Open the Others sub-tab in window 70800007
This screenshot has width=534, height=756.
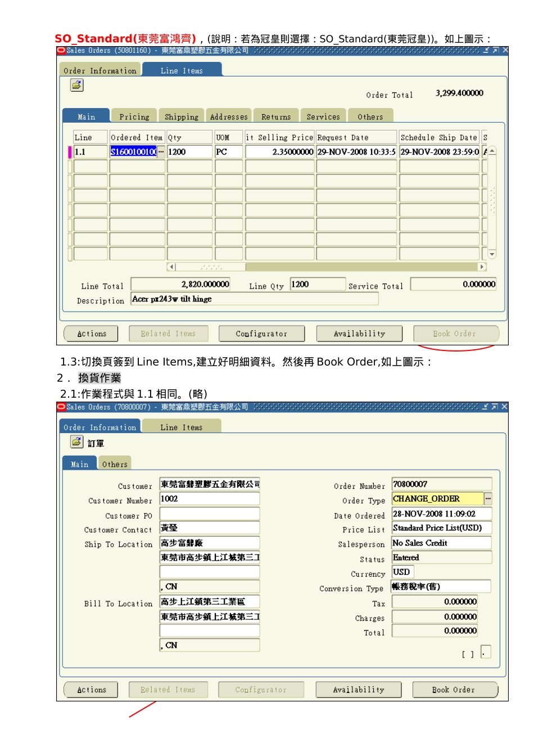(x=115, y=464)
